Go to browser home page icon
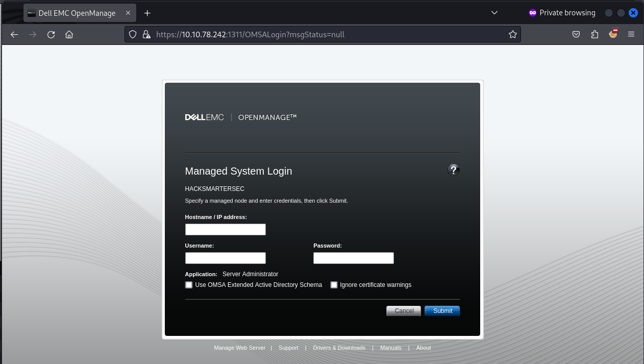The width and height of the screenshot is (644, 364). (x=69, y=35)
